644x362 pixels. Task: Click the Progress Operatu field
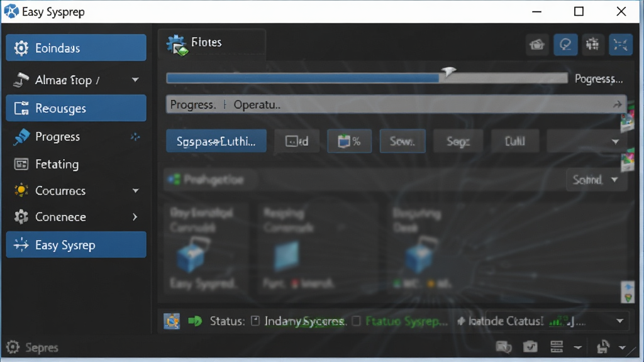click(x=396, y=105)
